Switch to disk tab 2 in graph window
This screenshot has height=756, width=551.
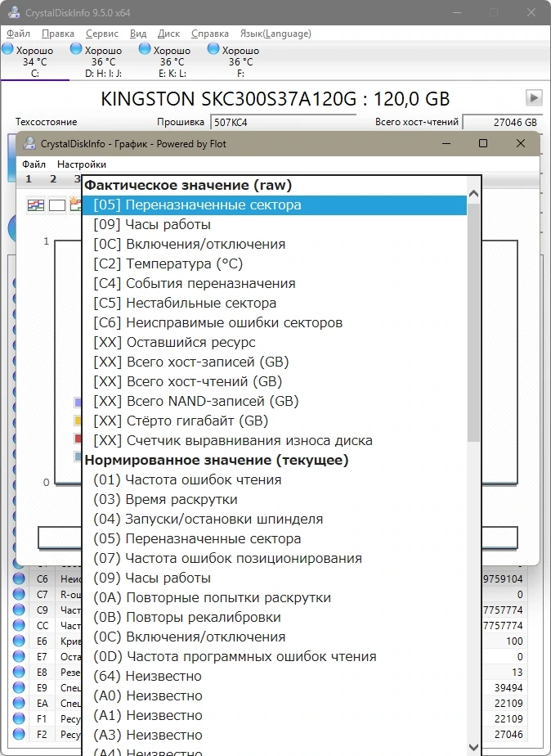pyautogui.click(x=53, y=179)
